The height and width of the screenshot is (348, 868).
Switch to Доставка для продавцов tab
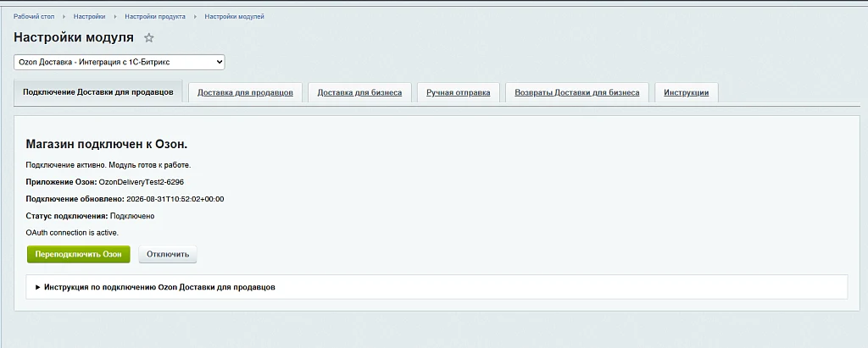pyautogui.click(x=245, y=92)
